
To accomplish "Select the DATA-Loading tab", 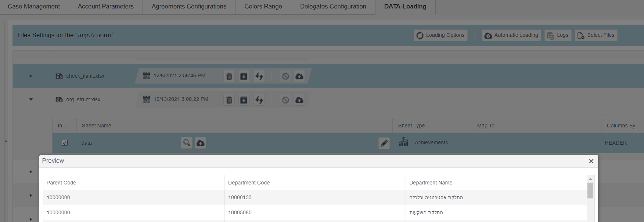I will coord(405,7).
